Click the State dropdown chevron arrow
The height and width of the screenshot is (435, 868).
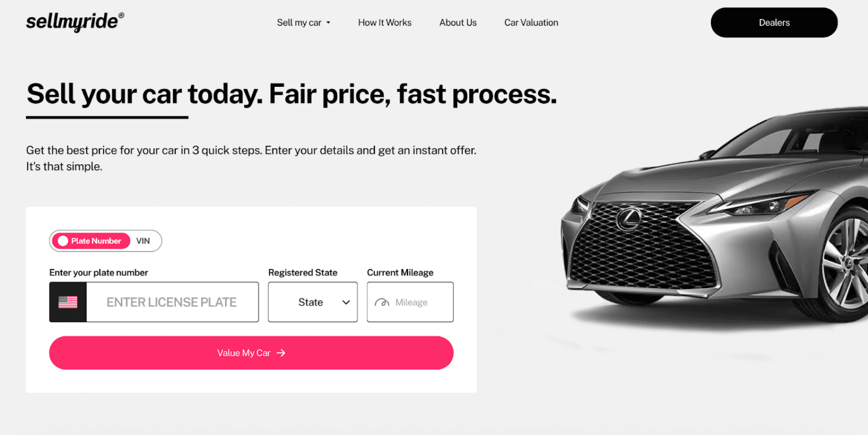click(x=346, y=303)
